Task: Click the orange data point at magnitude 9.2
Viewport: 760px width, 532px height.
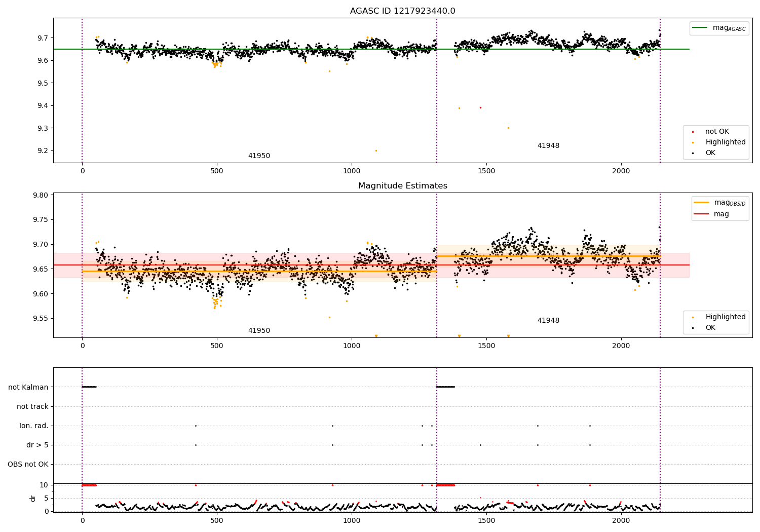Action: [376, 150]
